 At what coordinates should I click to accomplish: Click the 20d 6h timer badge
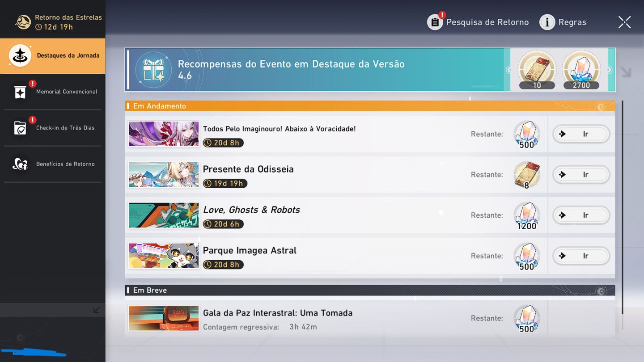click(223, 224)
